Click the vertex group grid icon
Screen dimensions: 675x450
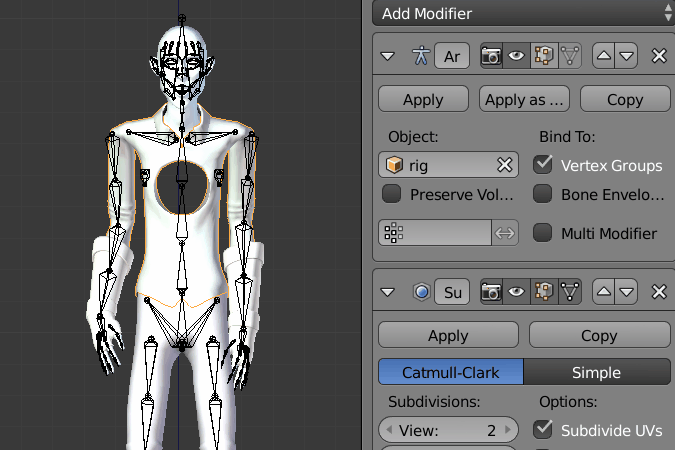pyautogui.click(x=393, y=233)
